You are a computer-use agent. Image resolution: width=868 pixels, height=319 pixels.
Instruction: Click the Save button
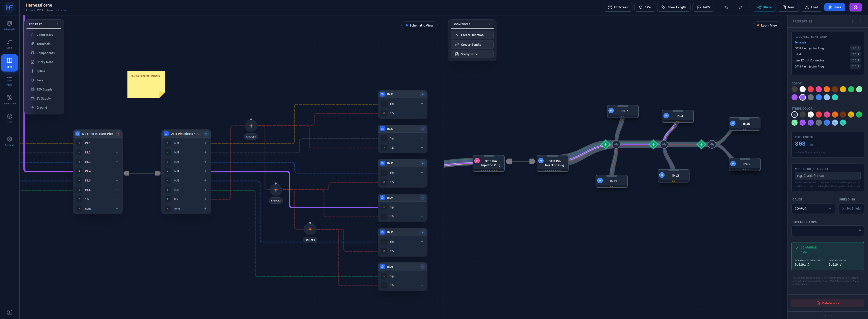[834, 7]
